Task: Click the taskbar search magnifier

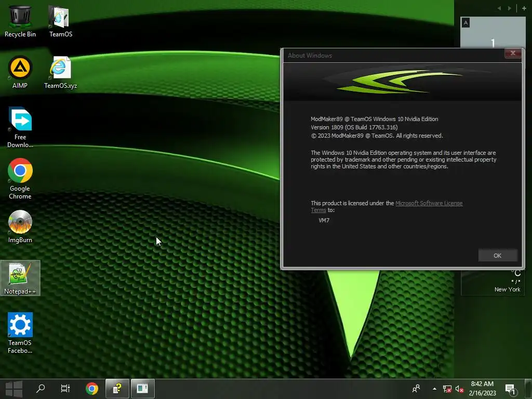Action: point(41,389)
